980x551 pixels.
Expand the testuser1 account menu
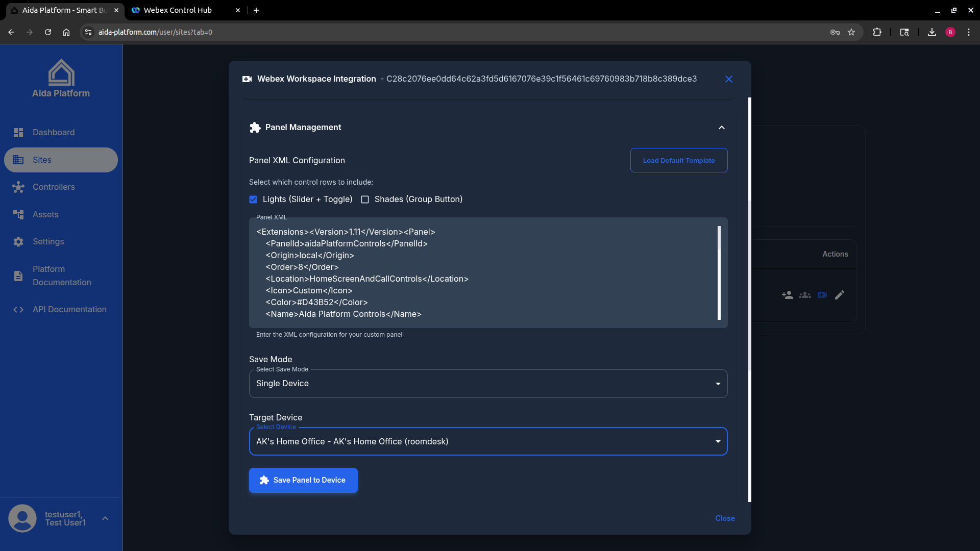105,518
